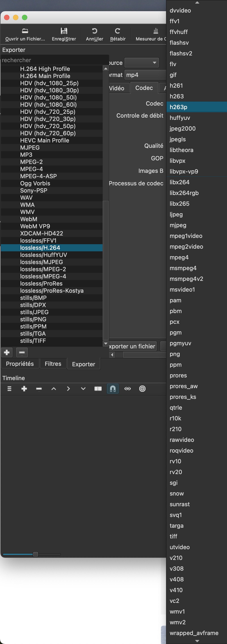This screenshot has width=227, height=644.
Task: Expand the source dropdown in export panel
Action: click(x=142, y=63)
